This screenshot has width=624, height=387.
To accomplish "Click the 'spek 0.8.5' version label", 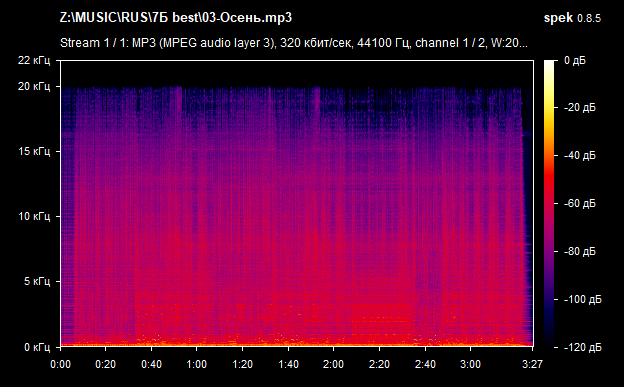I will (x=572, y=18).
